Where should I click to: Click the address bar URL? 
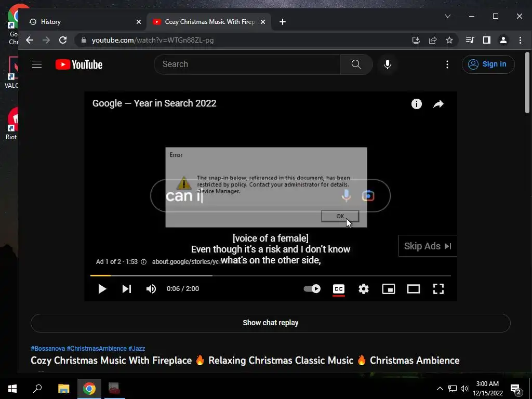(x=153, y=40)
